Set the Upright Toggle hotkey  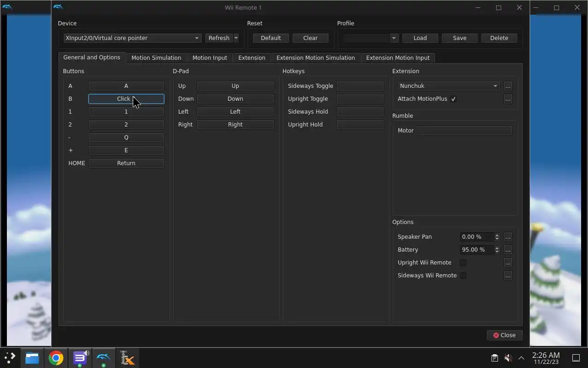click(360, 99)
